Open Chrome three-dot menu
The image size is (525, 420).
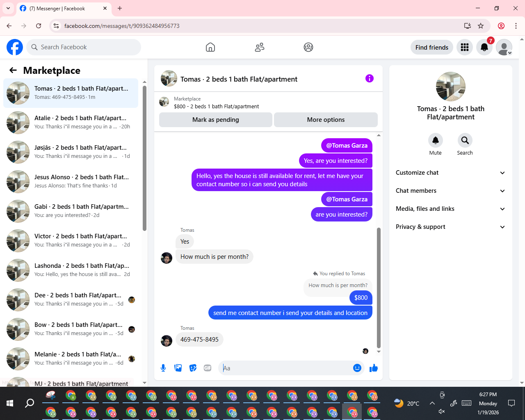[x=516, y=26]
